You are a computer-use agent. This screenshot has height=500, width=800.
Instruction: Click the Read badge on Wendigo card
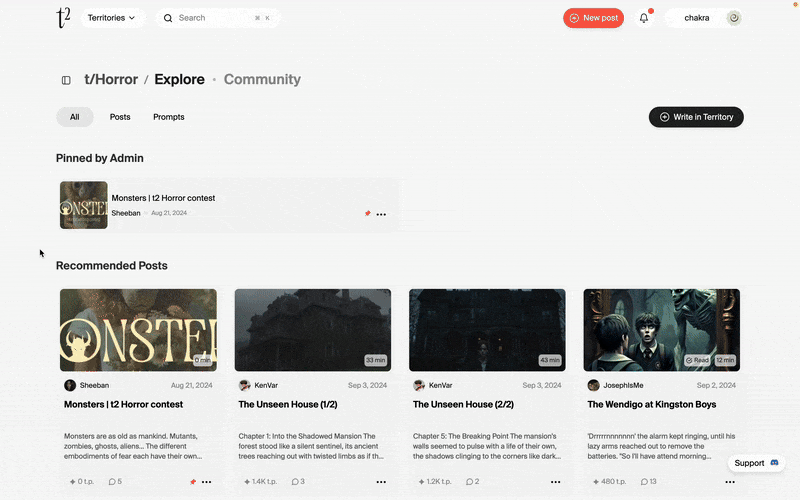pos(697,360)
